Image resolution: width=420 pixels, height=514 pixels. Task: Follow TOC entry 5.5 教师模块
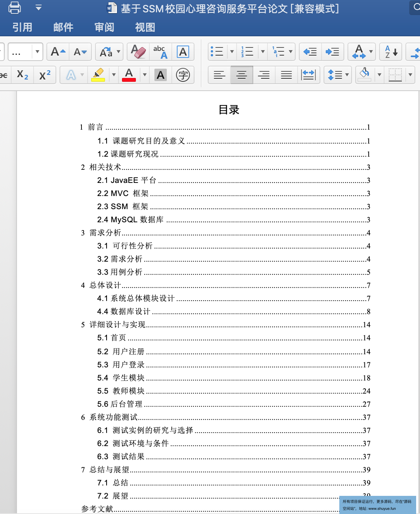(x=234, y=391)
